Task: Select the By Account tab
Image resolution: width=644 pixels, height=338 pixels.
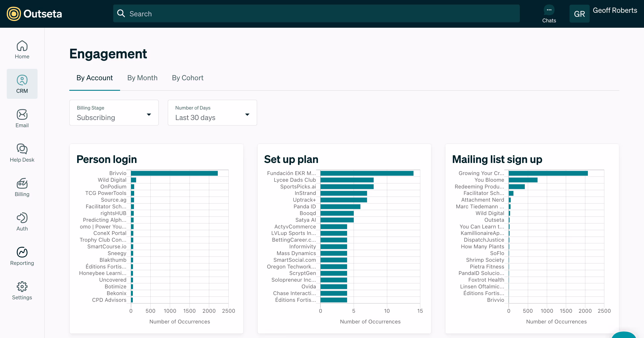Action: click(95, 78)
